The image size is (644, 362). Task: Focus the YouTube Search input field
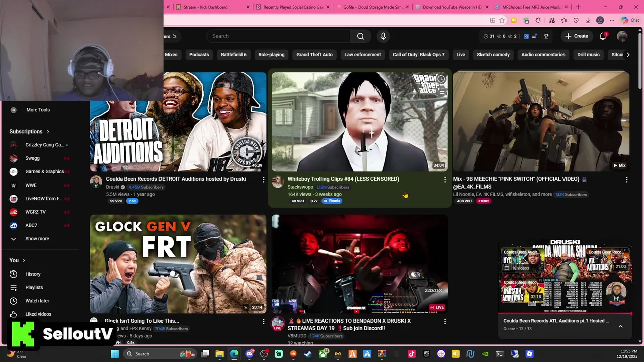point(278,36)
